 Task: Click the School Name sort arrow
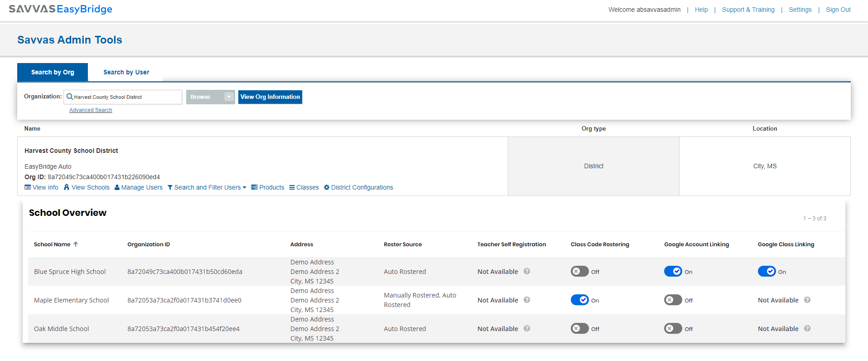[76, 244]
